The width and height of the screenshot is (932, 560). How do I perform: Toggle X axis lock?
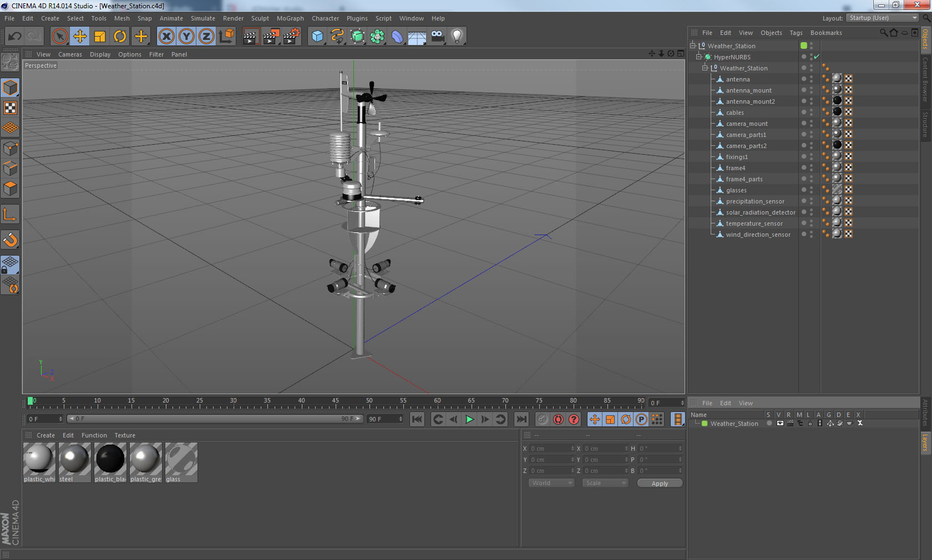tap(166, 37)
